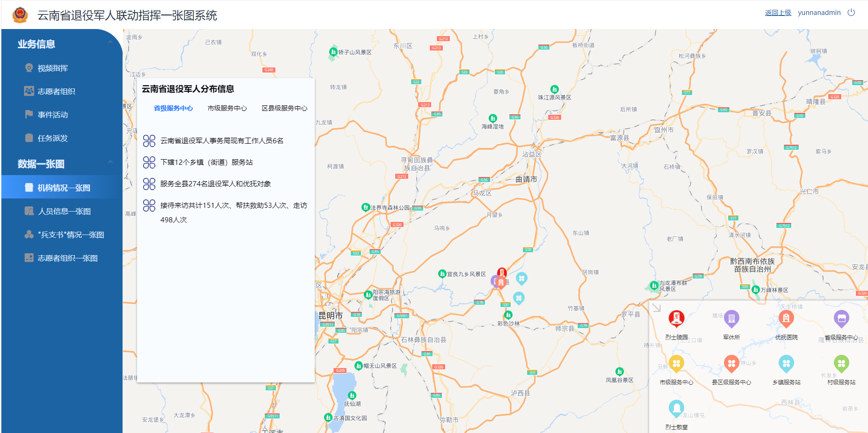Image resolution: width=868 pixels, height=433 pixels.
Task: Switch to 省级服务中心 tab
Action: [x=173, y=108]
